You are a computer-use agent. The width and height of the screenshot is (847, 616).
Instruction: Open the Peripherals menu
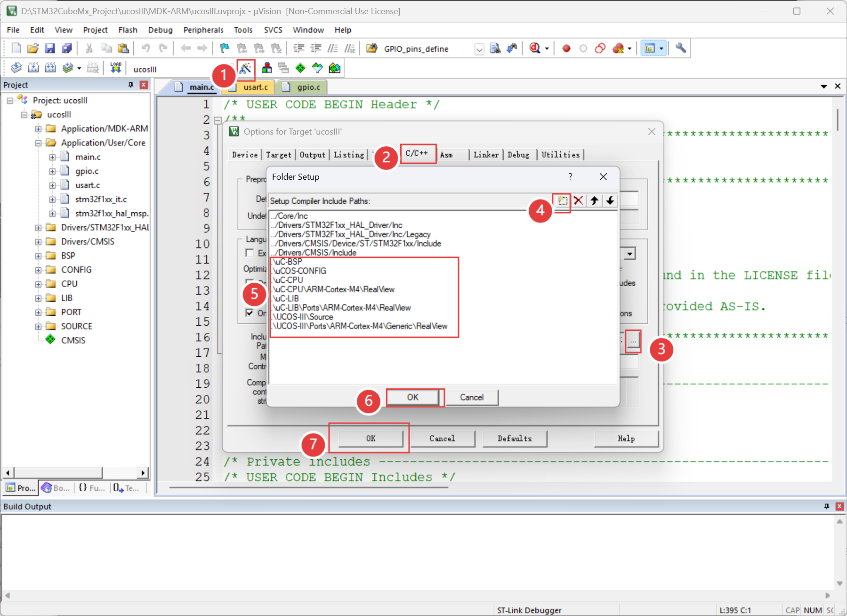coord(203,30)
